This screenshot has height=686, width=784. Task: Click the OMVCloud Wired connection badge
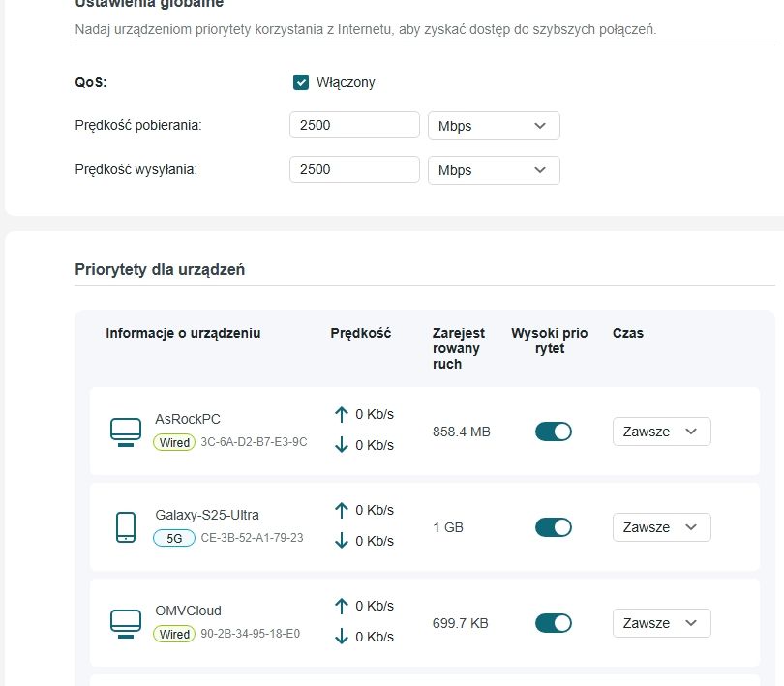point(175,635)
